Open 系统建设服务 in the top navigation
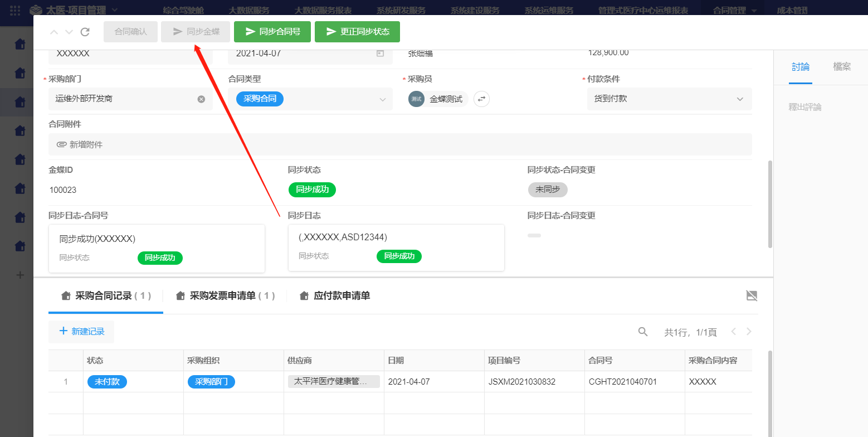The width and height of the screenshot is (868, 437). [x=475, y=10]
